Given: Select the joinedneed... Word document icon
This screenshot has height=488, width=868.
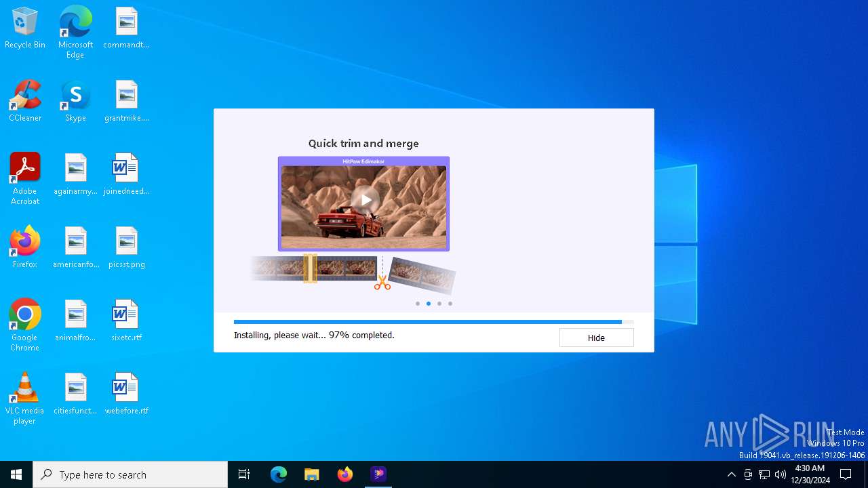Looking at the screenshot, I should tap(126, 175).
